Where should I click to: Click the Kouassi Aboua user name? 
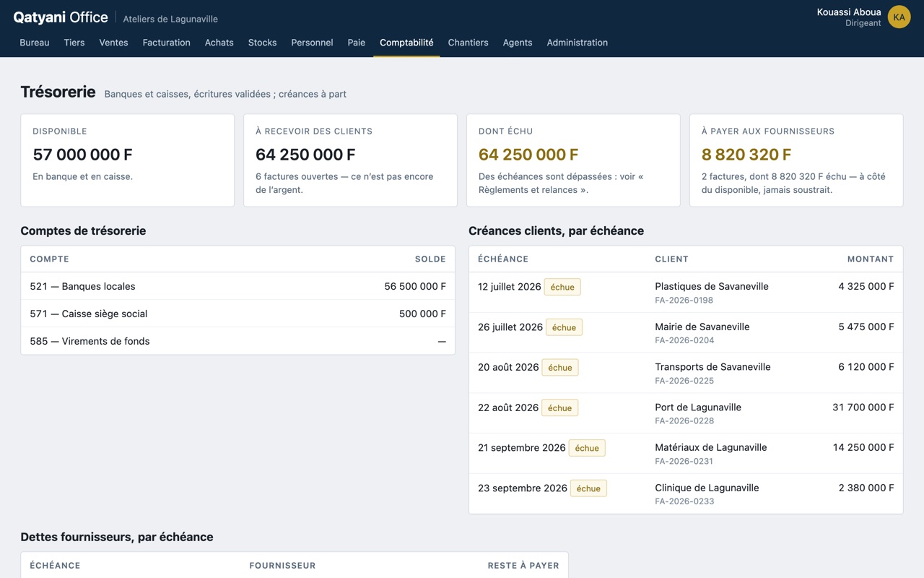click(x=849, y=12)
